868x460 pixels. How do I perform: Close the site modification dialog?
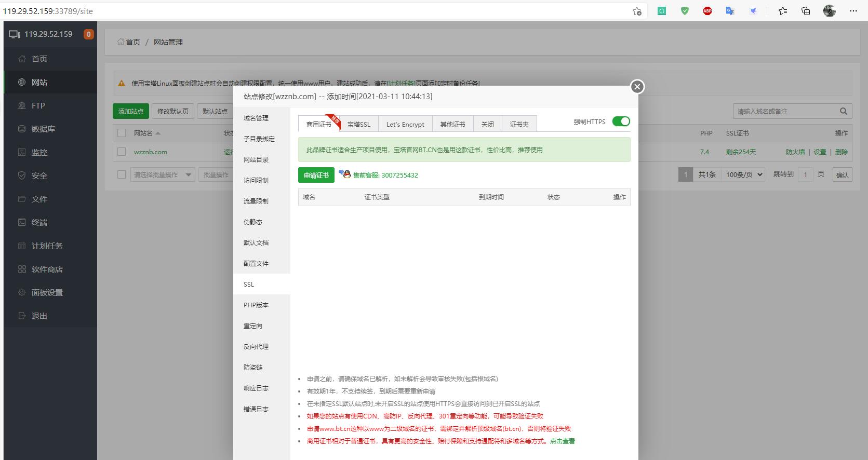click(x=637, y=87)
